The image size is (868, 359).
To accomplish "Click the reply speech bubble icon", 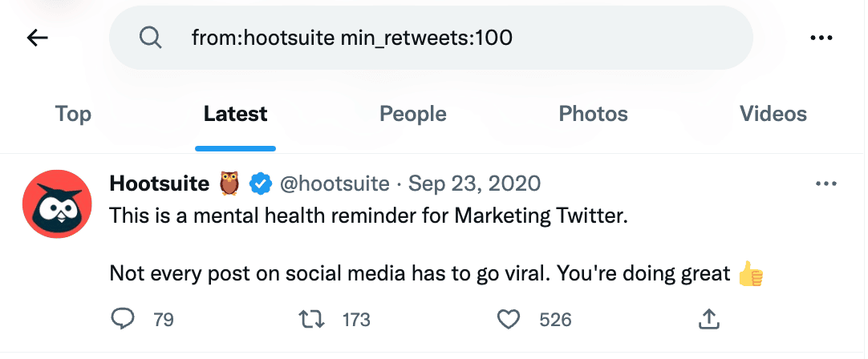I will point(123,319).
